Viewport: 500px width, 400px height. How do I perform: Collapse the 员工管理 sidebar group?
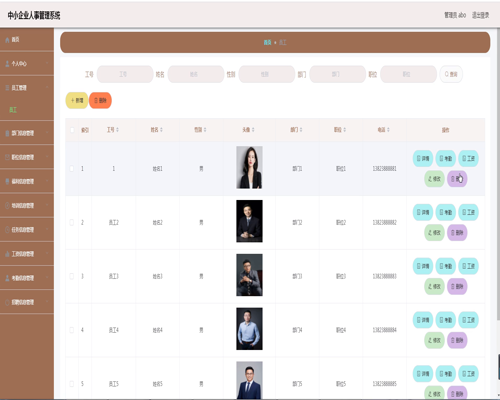[27, 88]
